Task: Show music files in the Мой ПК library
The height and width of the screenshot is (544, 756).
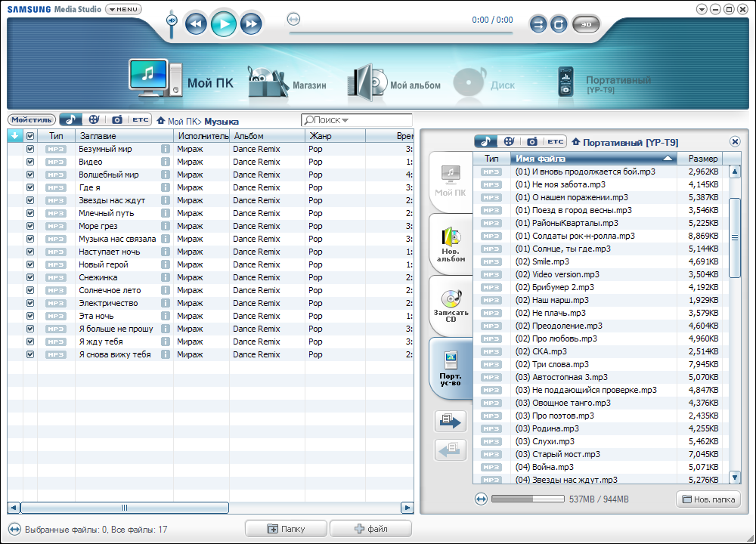Action: (71, 119)
